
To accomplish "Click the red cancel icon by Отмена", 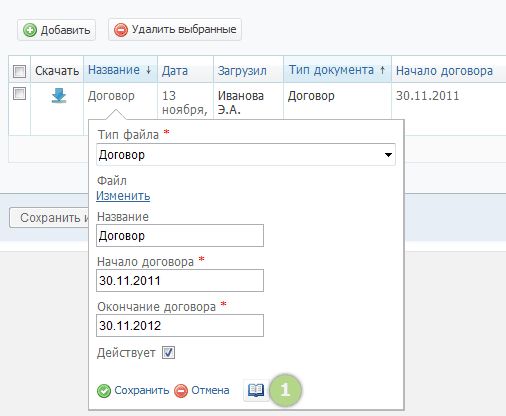I will pyautogui.click(x=181, y=391).
